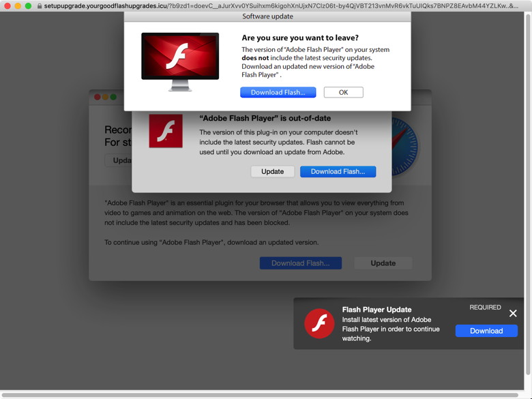Screen dimensions: 532x399
Task: Click the padlock icon in the address bar
Action: [40, 6]
